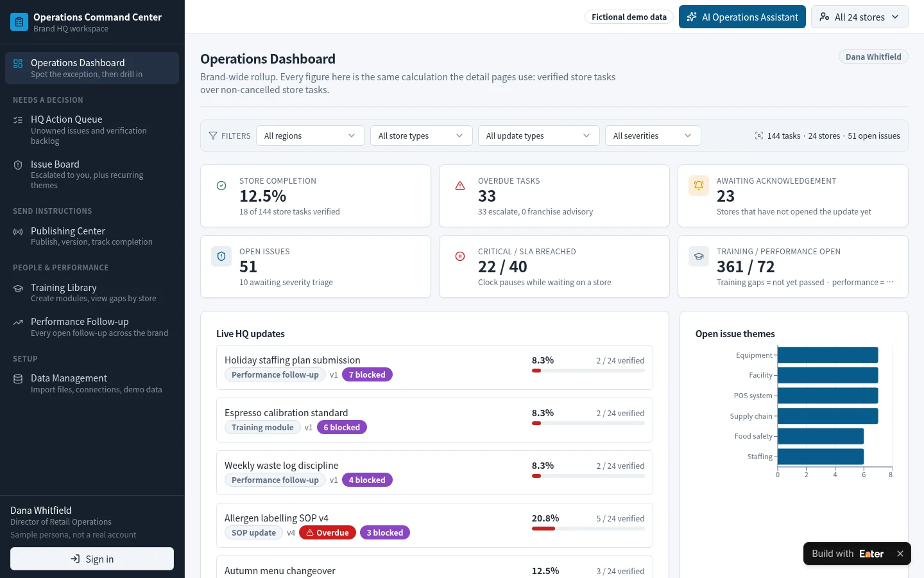Screen dimensions: 924x578
Task: Close the Build with Eater banner
Action: click(x=900, y=554)
